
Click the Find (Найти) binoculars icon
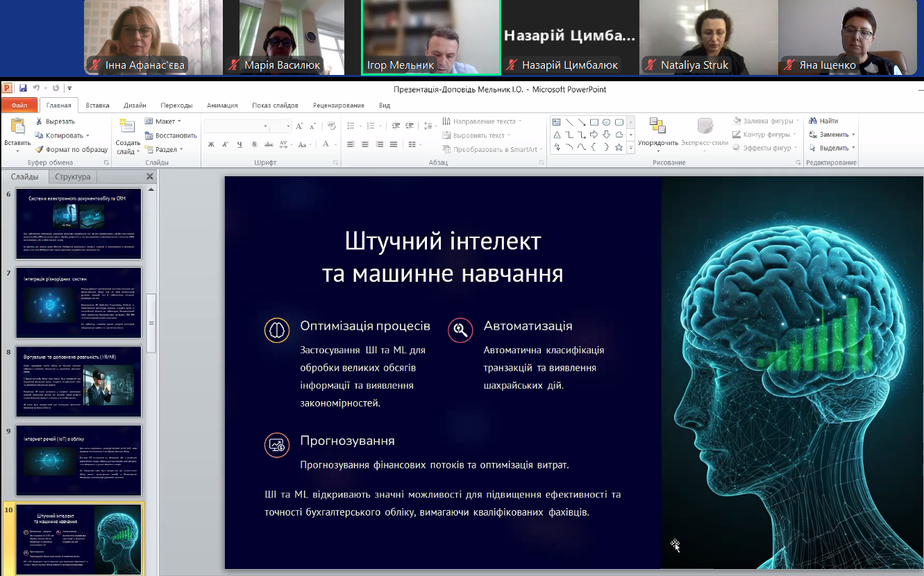click(x=814, y=121)
